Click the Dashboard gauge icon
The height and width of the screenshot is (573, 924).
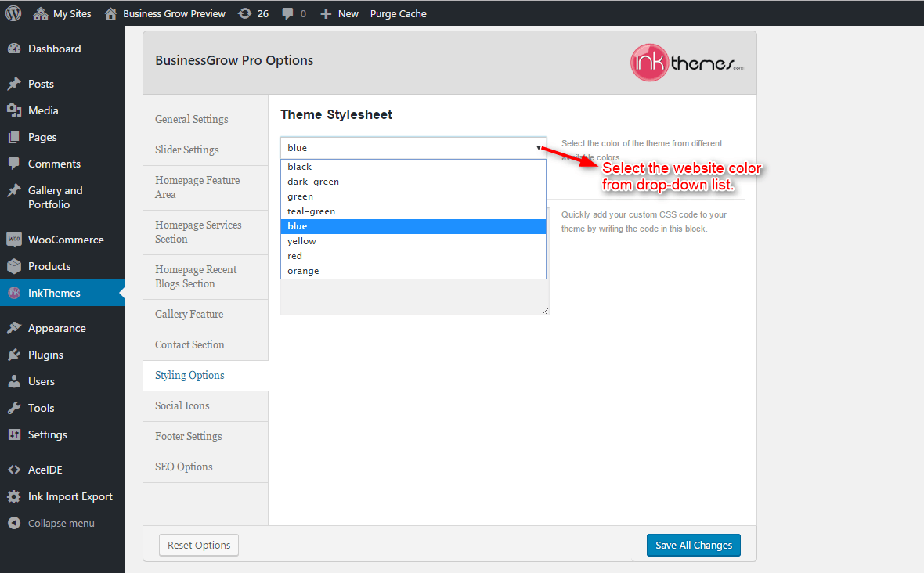(14, 49)
